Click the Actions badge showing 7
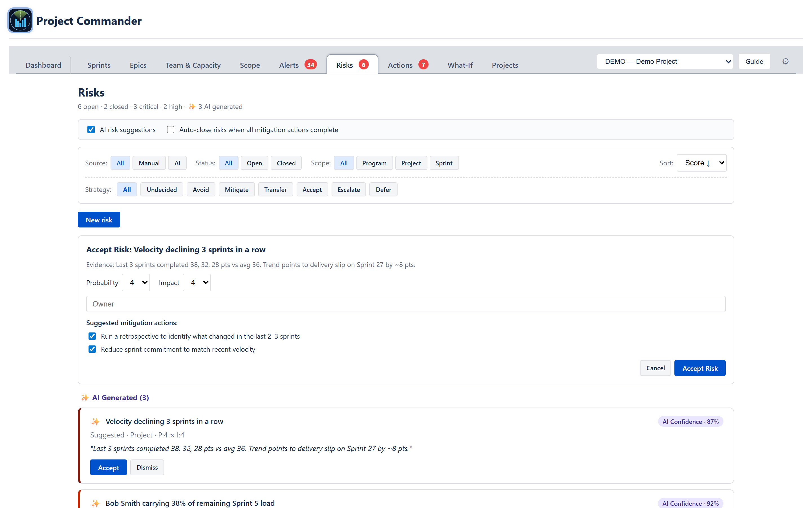 click(x=423, y=65)
